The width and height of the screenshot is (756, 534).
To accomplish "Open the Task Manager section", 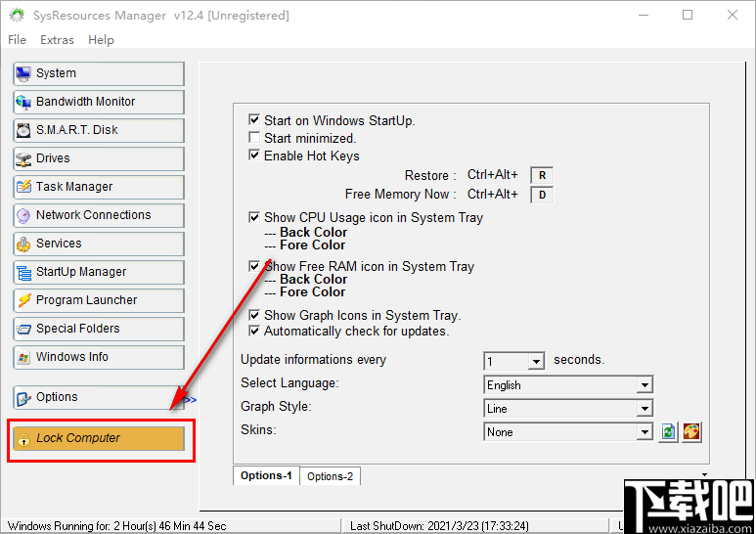I will pyautogui.click(x=99, y=187).
